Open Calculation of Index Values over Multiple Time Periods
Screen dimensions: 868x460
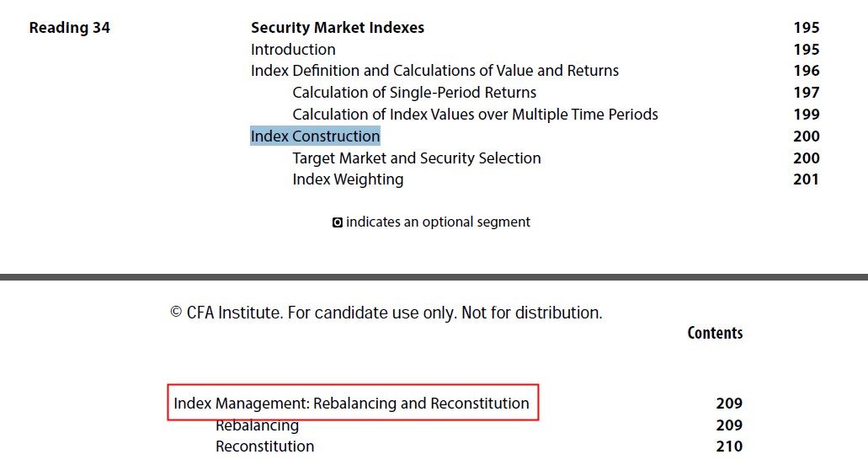[x=475, y=115]
